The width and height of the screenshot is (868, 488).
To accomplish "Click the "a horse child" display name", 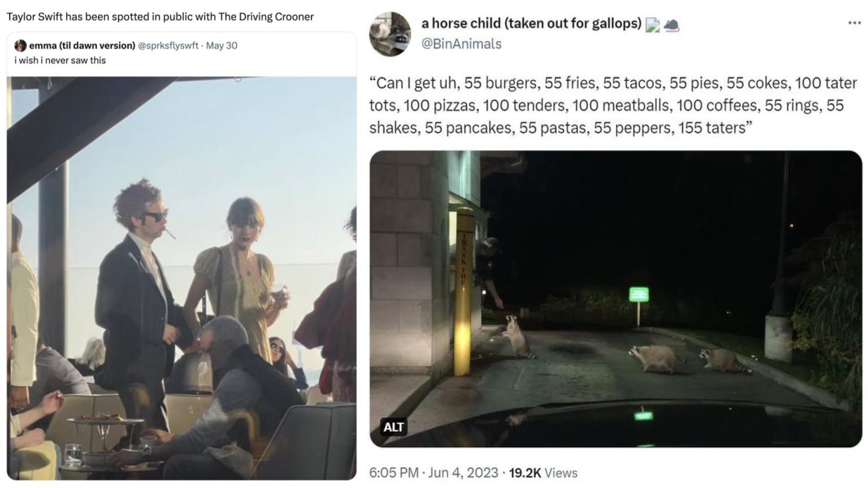I will (531, 23).
